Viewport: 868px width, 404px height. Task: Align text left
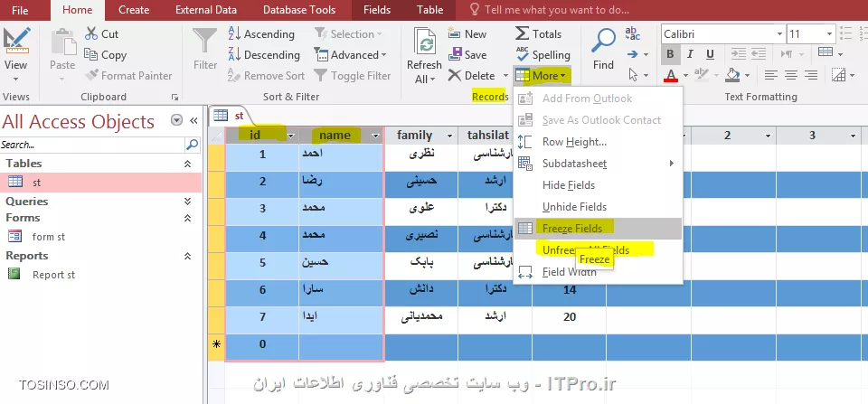[x=770, y=75]
